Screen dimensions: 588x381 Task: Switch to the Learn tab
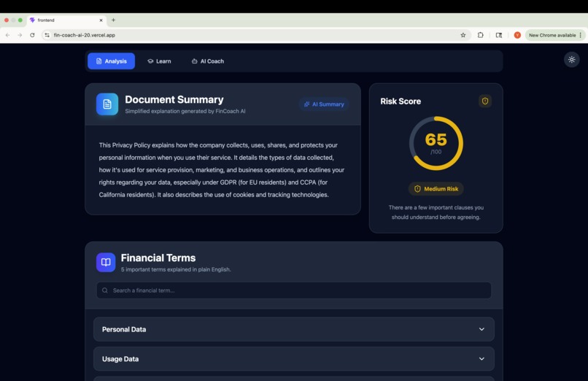159,61
